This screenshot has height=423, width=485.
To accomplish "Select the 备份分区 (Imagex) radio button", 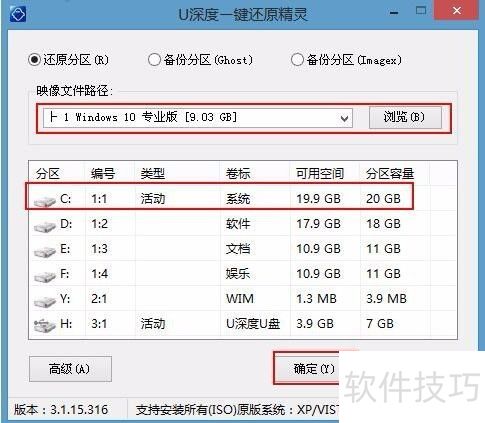I will [297, 60].
